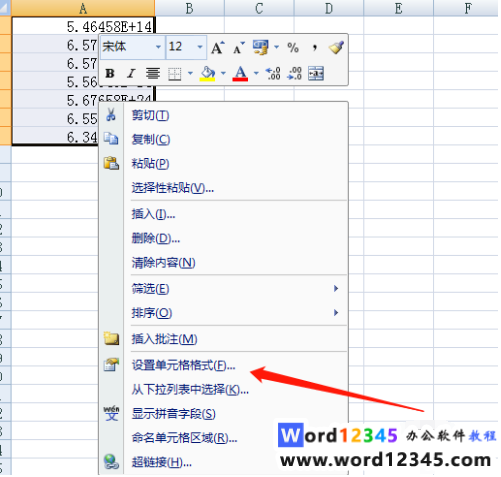The height and width of the screenshot is (477, 501).
Task: Click the borders icon in mini toolbar
Action: [x=175, y=74]
